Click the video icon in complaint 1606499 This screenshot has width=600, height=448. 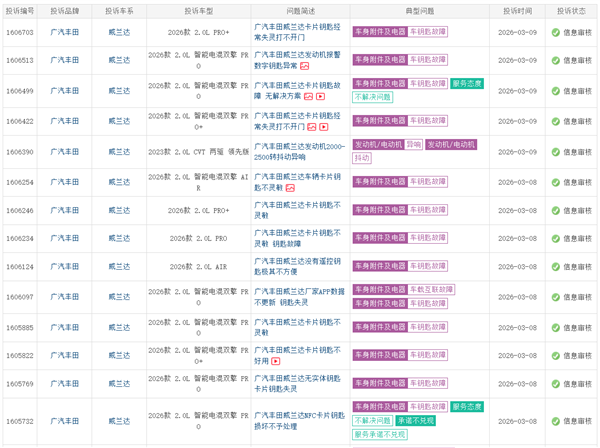tap(320, 97)
